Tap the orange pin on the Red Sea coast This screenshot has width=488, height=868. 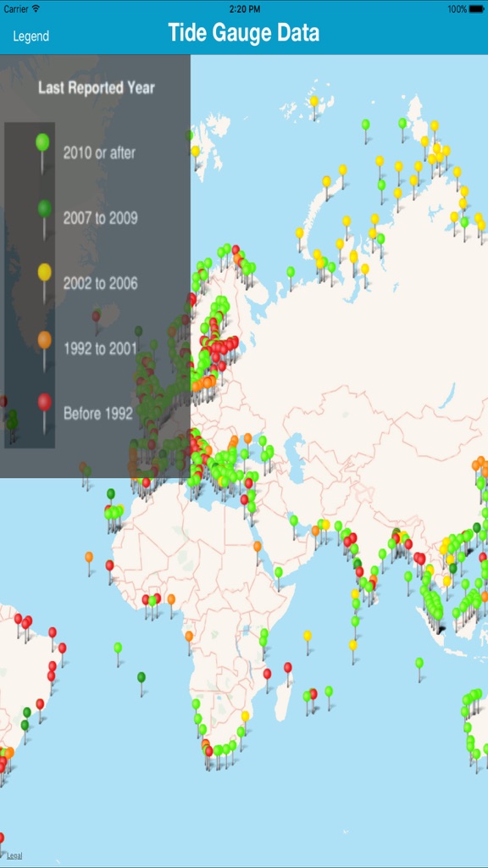pos(258,546)
